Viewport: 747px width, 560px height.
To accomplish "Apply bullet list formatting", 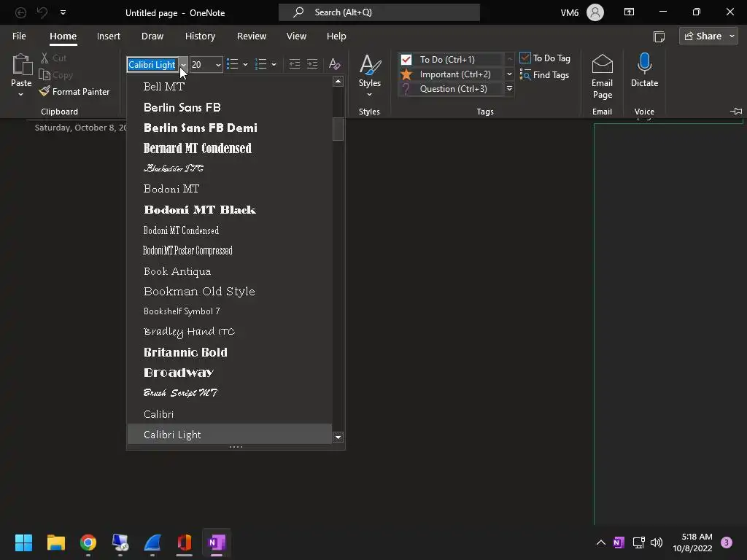I will pos(232,64).
